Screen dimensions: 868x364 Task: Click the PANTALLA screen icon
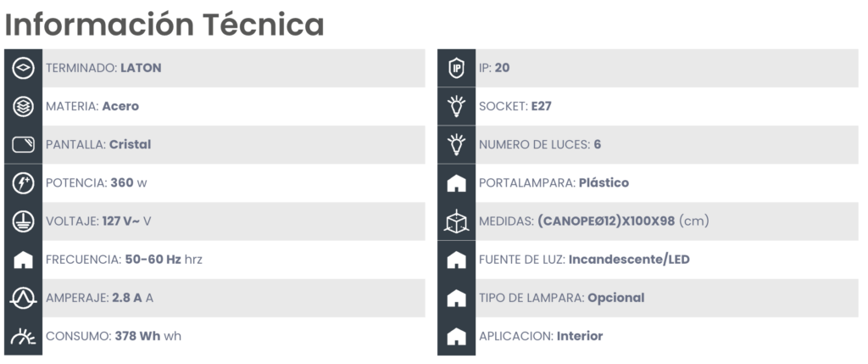click(x=23, y=144)
